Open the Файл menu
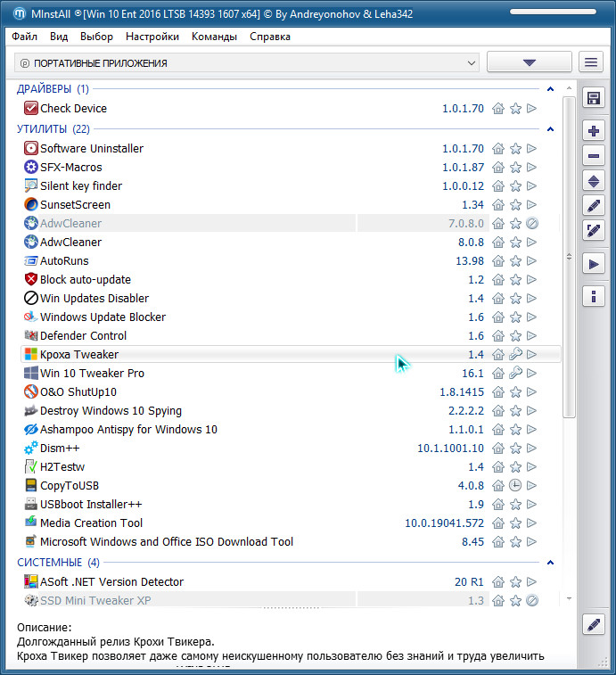This screenshot has width=616, height=675. [25, 37]
